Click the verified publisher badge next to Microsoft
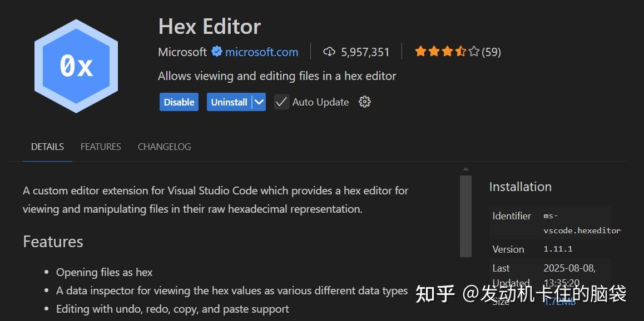 click(217, 52)
